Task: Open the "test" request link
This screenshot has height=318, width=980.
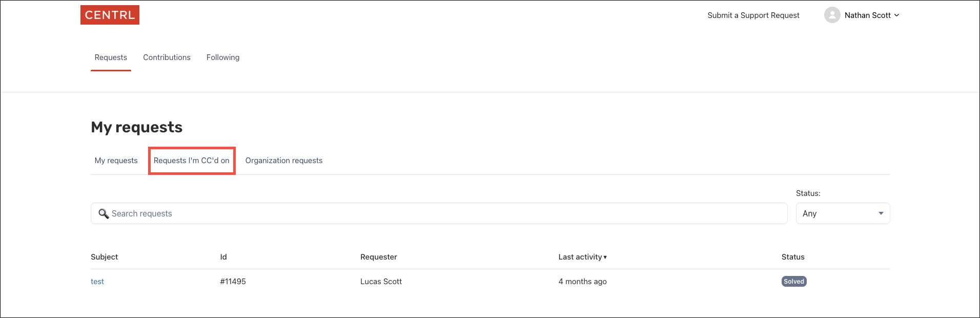Action: [97, 282]
